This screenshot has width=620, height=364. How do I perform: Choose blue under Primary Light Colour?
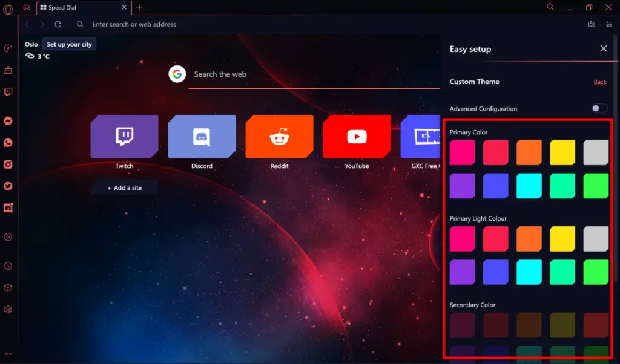[495, 272]
